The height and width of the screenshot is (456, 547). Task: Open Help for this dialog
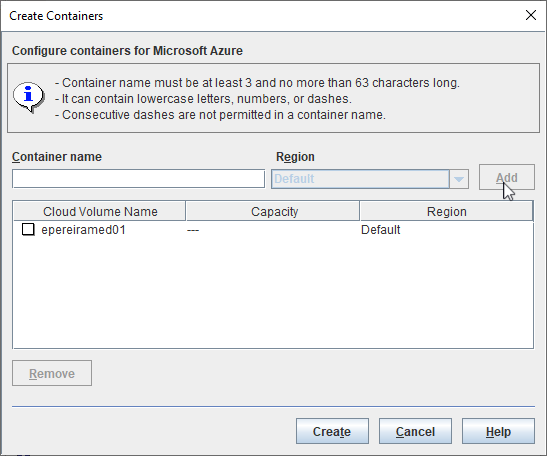[x=498, y=431]
